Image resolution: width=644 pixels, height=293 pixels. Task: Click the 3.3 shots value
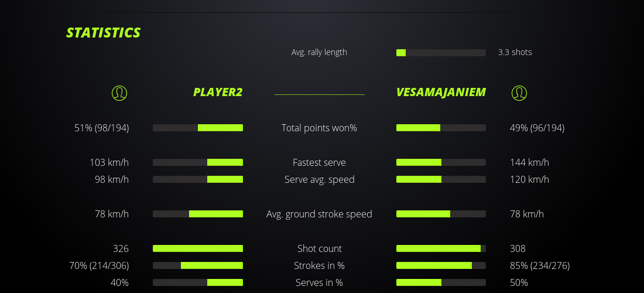[515, 52]
